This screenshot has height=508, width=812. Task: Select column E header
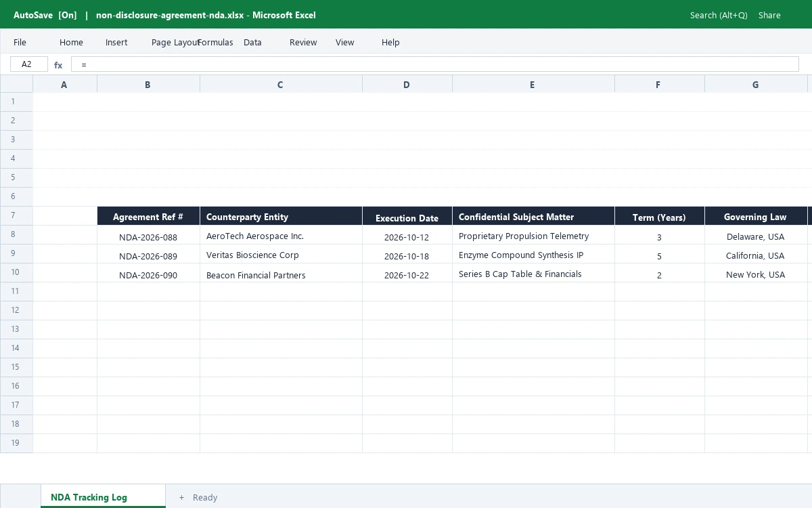533,84
